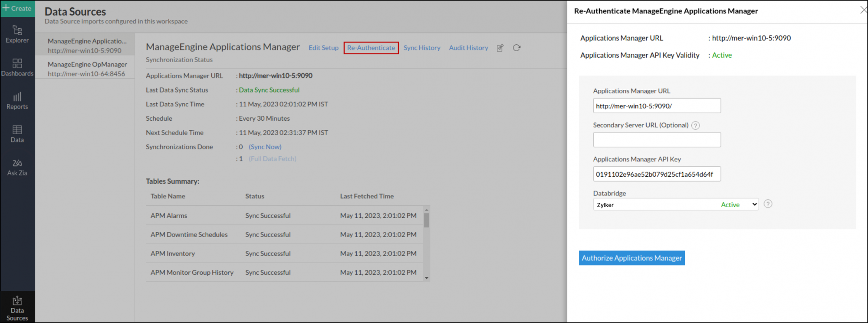Click the Sync Now link
Viewport: 868px width, 323px height.
tap(265, 147)
